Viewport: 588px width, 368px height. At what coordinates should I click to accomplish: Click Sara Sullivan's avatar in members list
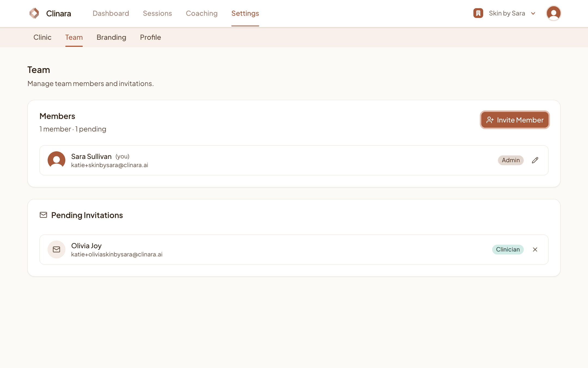(56, 160)
